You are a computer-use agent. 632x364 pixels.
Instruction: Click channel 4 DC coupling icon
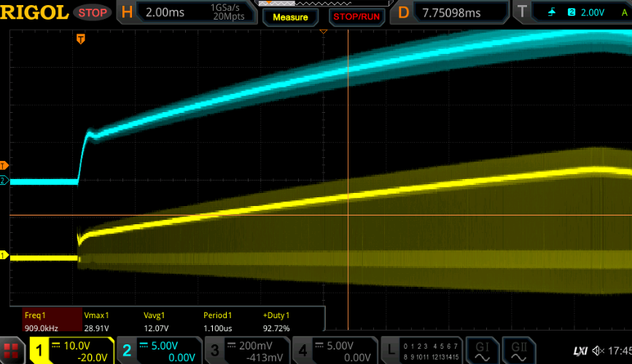tap(319, 345)
